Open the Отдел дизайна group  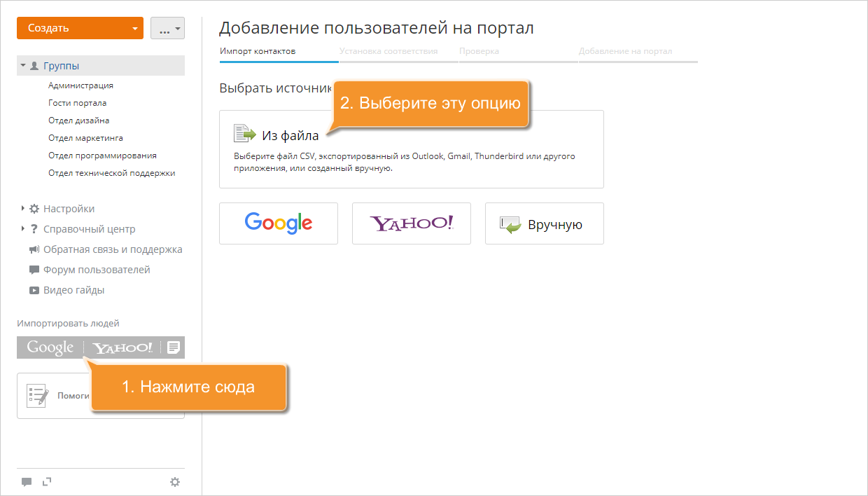tap(78, 120)
